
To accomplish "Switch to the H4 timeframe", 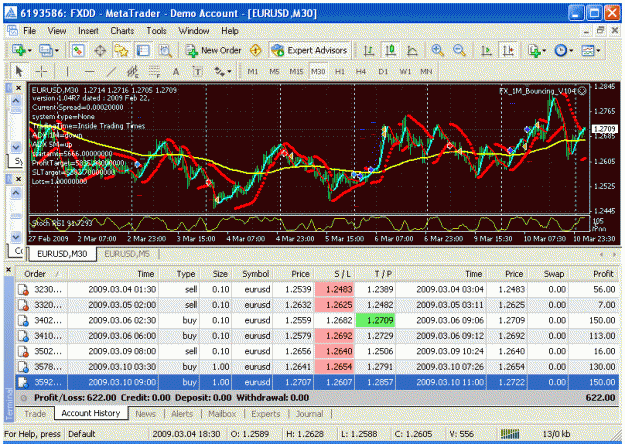I will (x=361, y=72).
